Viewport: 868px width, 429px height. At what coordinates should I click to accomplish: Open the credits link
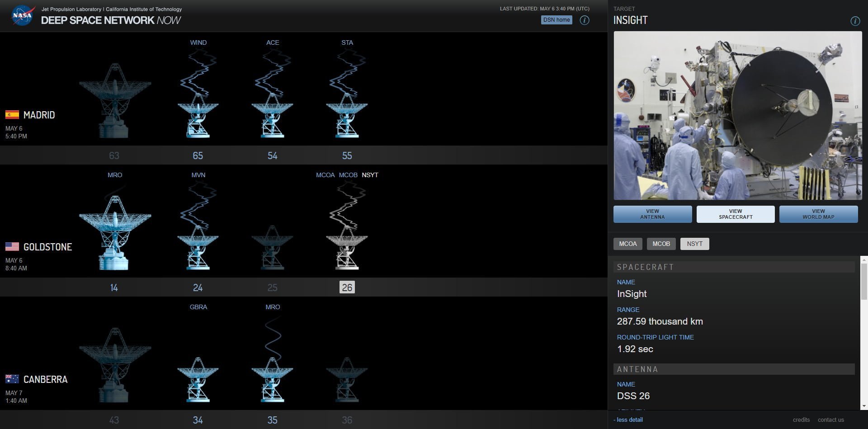tap(801, 420)
